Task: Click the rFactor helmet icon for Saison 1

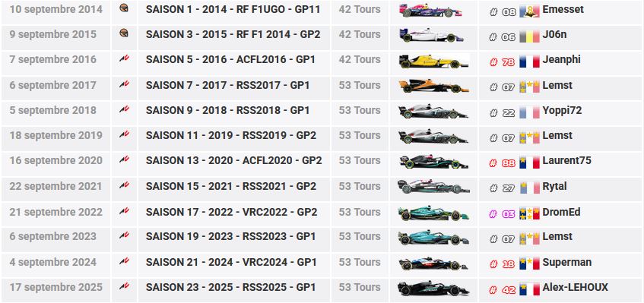Action: (x=124, y=8)
